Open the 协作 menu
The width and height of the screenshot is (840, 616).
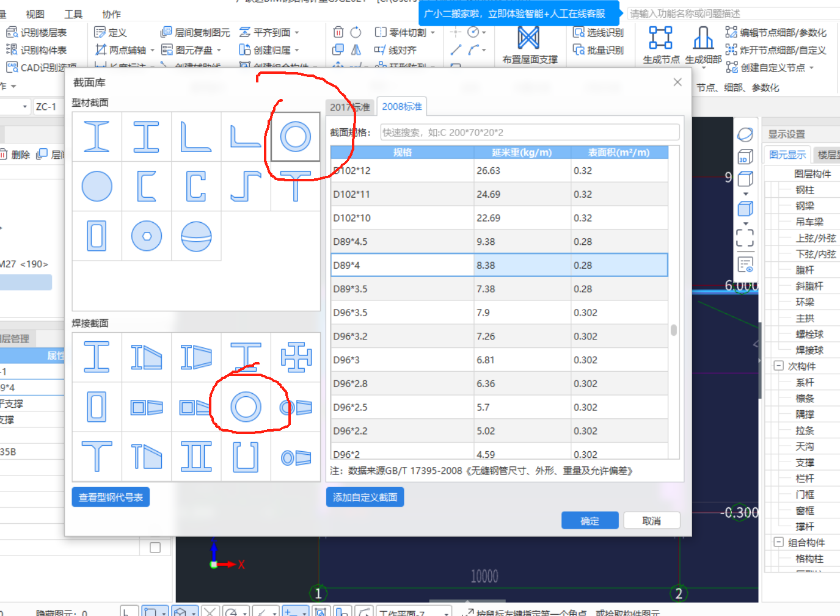(111, 14)
